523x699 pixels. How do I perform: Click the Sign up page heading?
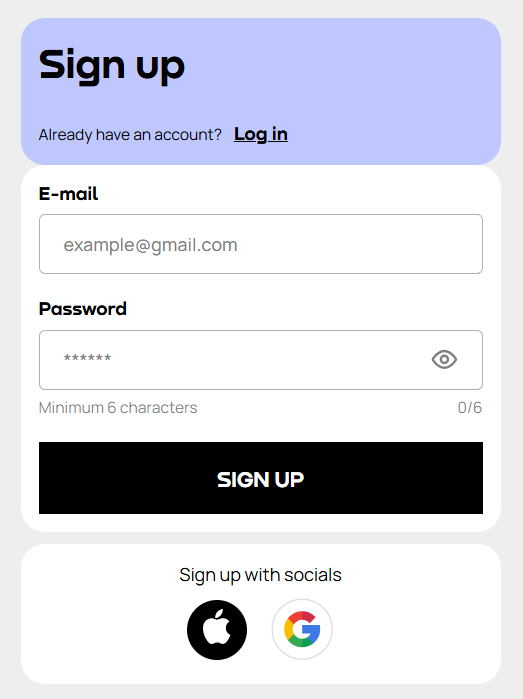112,66
